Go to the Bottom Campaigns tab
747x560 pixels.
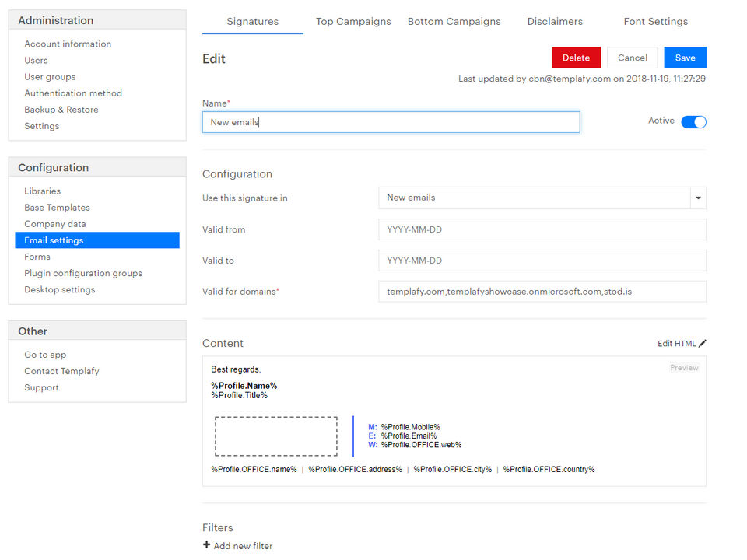[454, 22]
